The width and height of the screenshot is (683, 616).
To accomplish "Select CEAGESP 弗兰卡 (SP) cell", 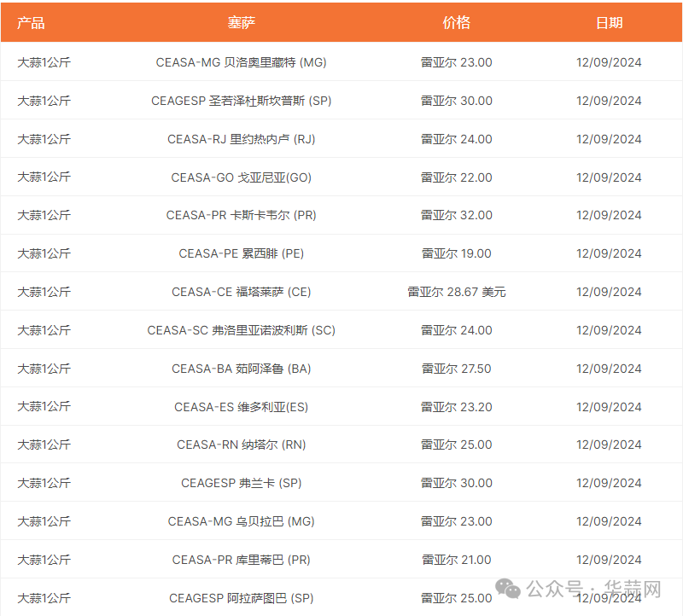I will [242, 483].
